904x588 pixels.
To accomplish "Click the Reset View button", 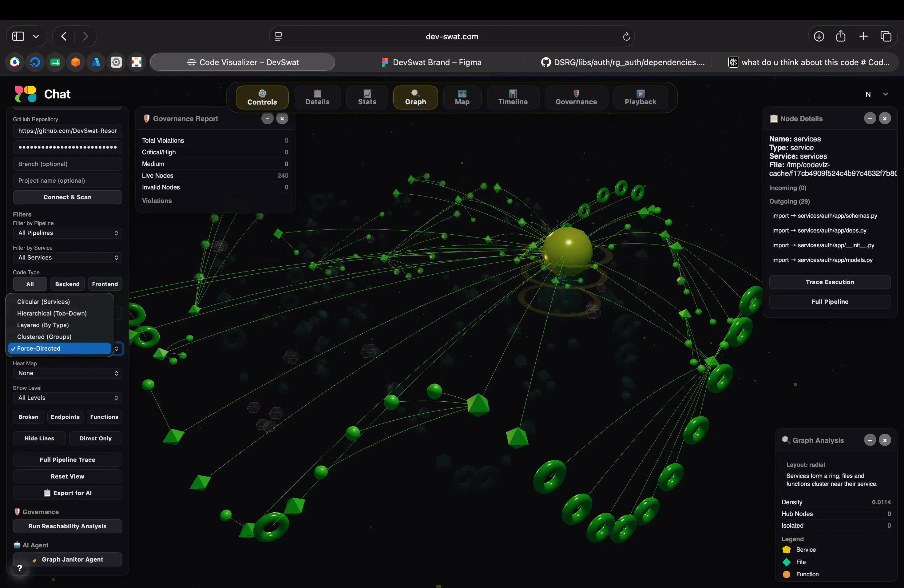I will pos(68,476).
